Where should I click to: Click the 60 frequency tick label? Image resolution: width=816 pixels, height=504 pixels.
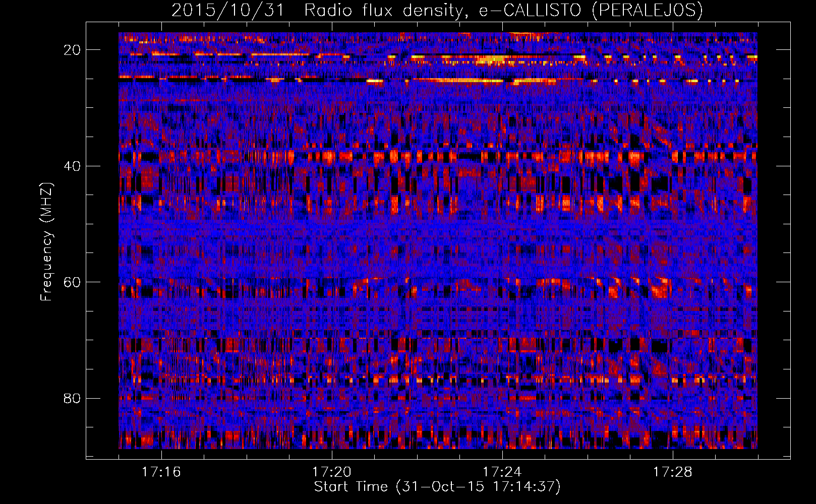72,282
